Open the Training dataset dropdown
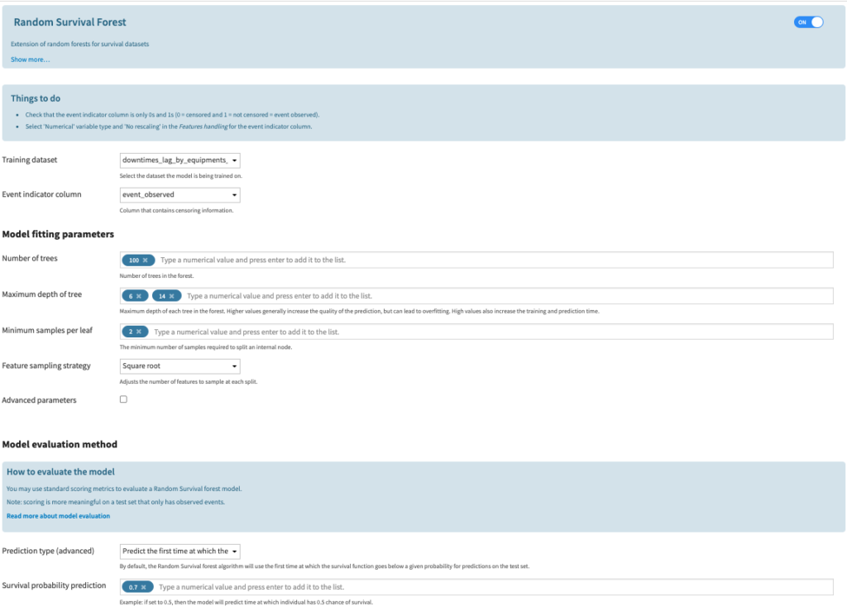The height and width of the screenshot is (616, 847). click(x=179, y=160)
